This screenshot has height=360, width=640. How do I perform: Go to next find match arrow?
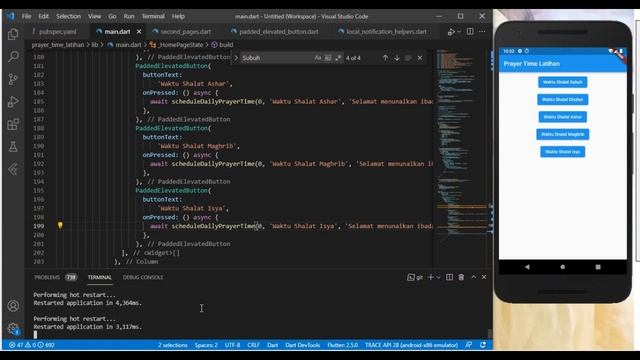point(397,58)
